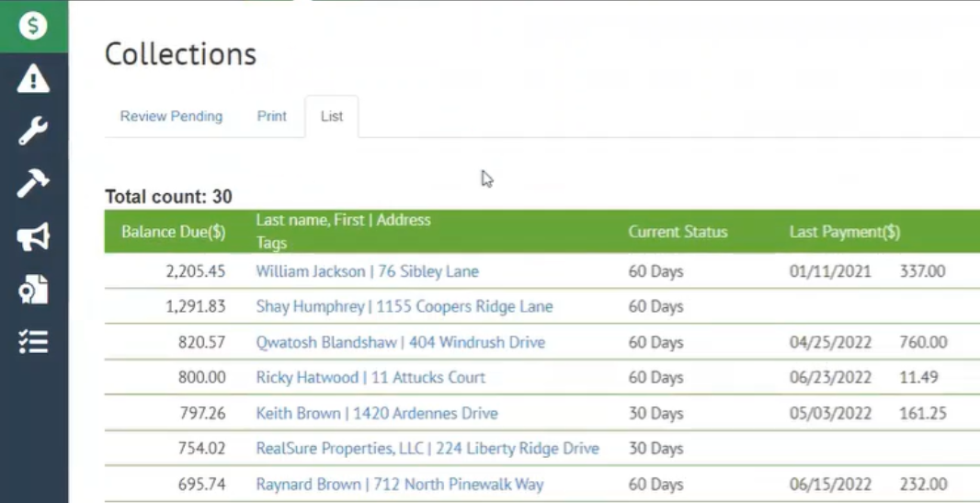The height and width of the screenshot is (503, 980).
Task: Click Raynard Brown 712 North Pinewalk Way
Action: point(399,484)
